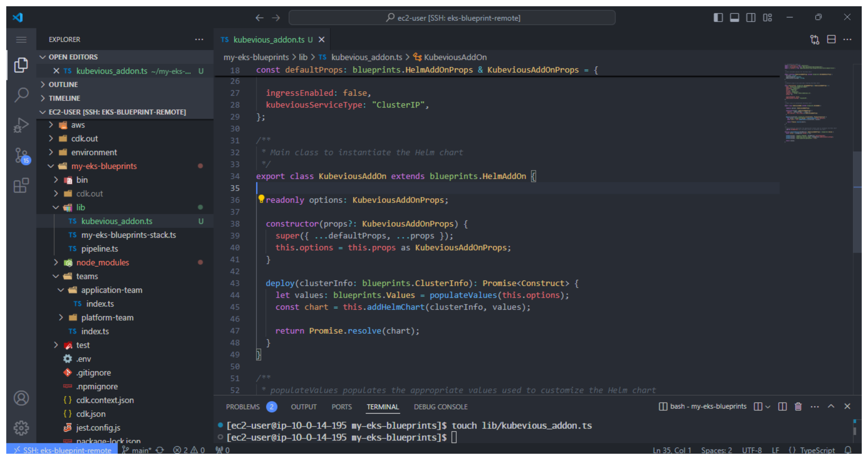
Task: Open Changes compare icon in editor toolbar
Action: (x=815, y=39)
